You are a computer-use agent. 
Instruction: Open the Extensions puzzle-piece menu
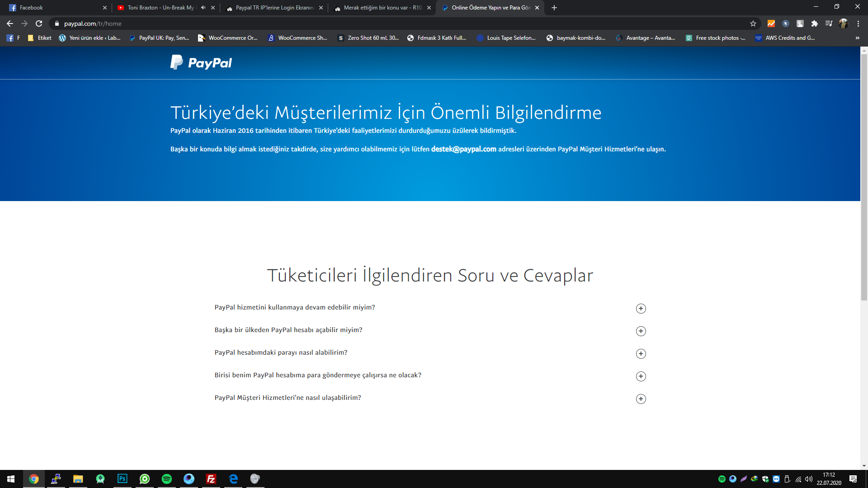pos(815,23)
